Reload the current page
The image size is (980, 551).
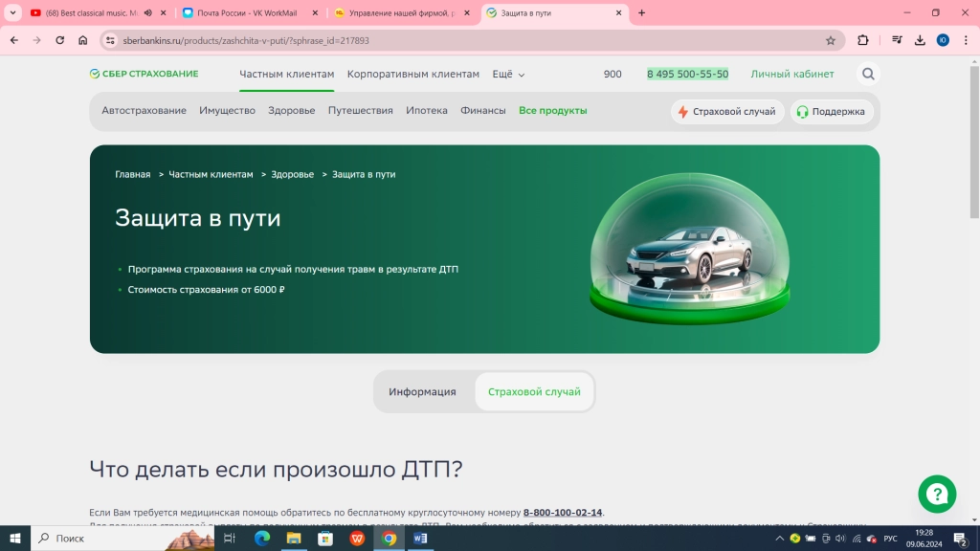tap(60, 40)
